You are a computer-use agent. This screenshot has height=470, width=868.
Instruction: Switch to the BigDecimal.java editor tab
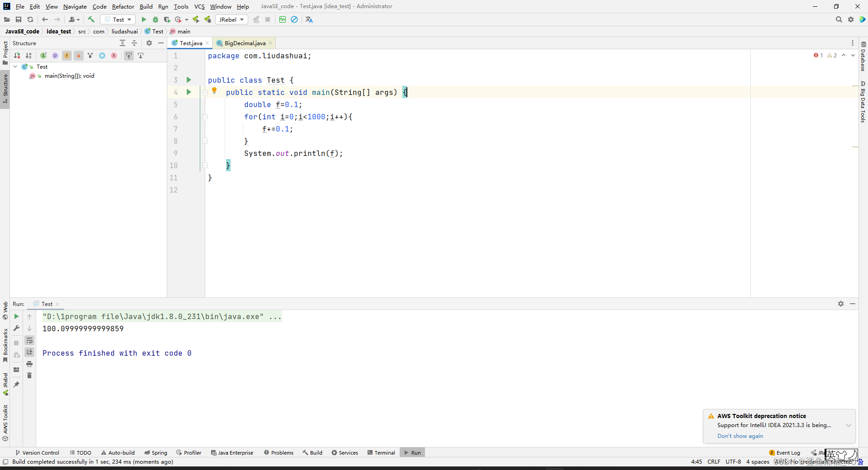pos(245,43)
